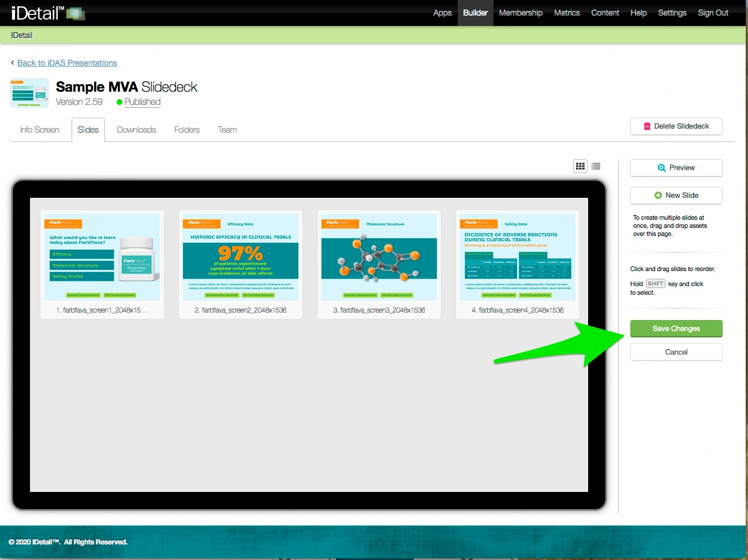The height and width of the screenshot is (560, 748).
Task: Click the '4. flarbflava_screen4_2048x1536' caption
Action: point(518,310)
